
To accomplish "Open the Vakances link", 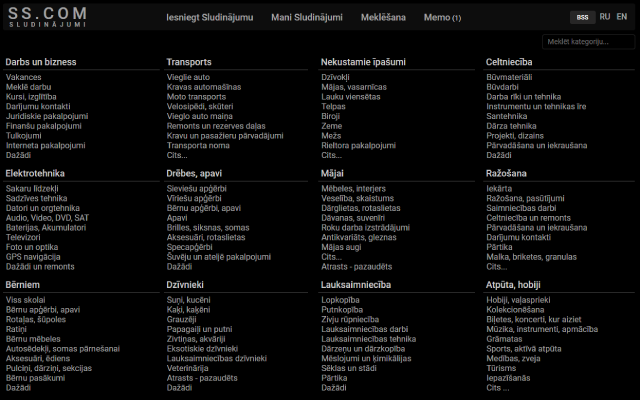I will [23, 77].
